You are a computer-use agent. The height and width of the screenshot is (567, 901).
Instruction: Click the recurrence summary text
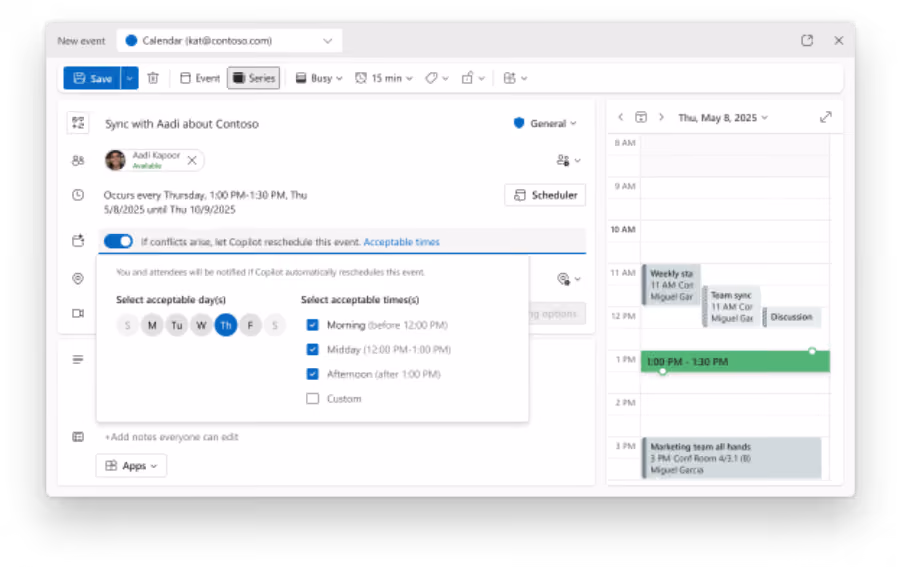[205, 202]
